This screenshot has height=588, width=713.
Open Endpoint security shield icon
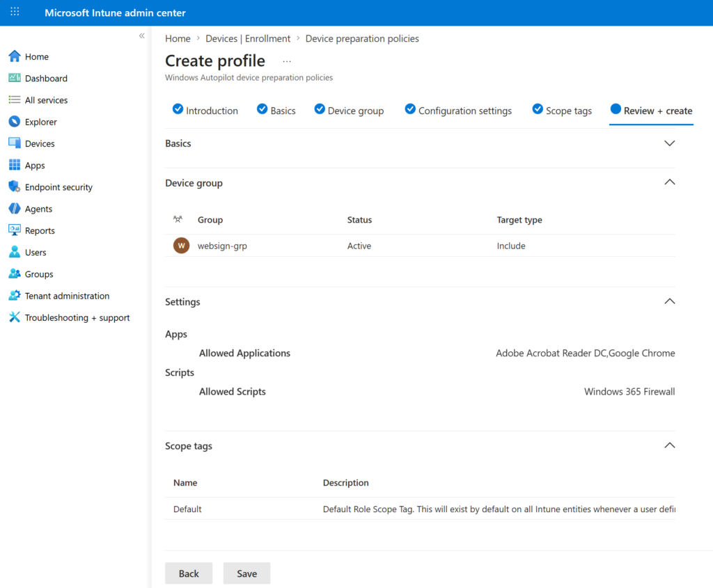[x=14, y=187]
